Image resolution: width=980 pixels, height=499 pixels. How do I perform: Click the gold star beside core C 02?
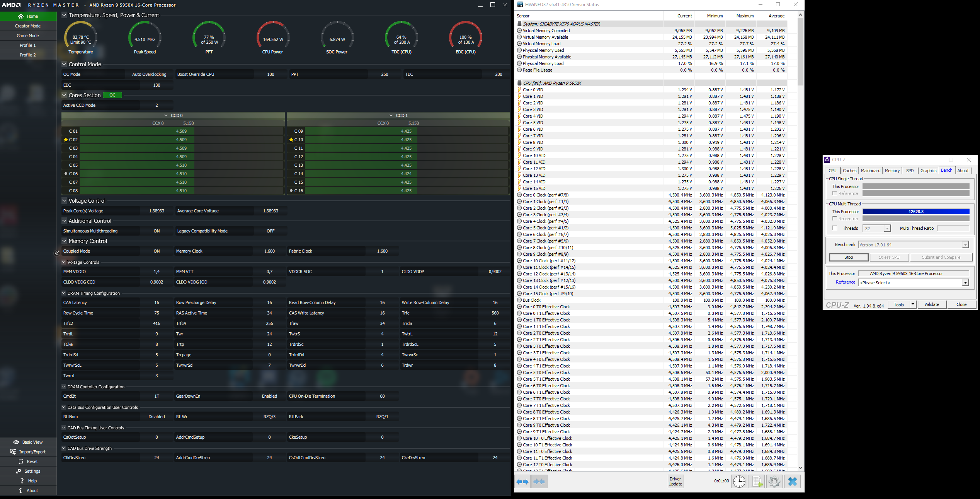tap(66, 140)
